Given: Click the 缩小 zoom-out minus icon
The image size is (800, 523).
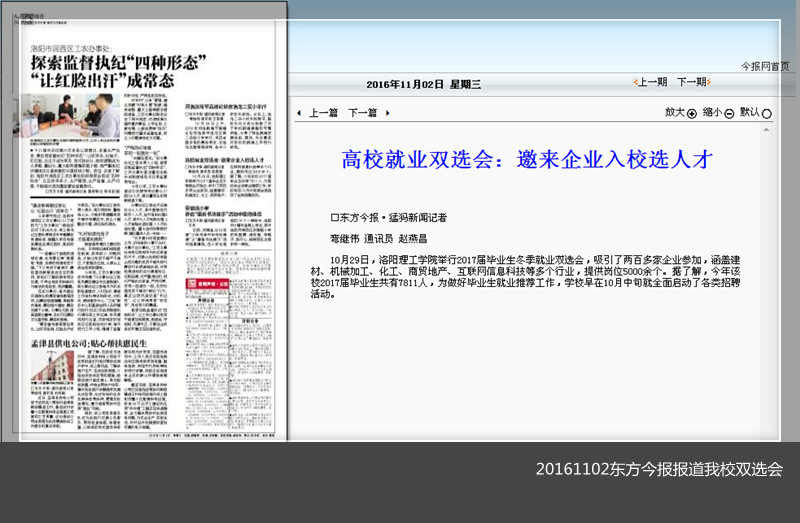Looking at the screenshot, I should 729,114.
